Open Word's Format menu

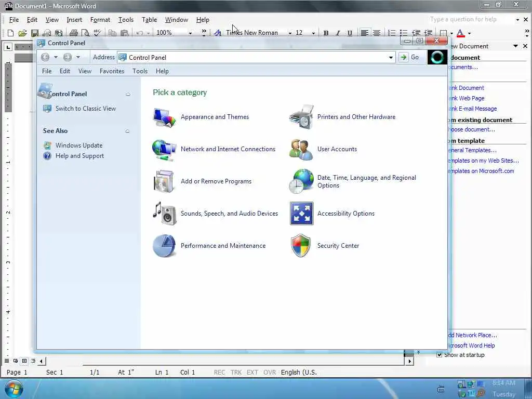pyautogui.click(x=100, y=20)
